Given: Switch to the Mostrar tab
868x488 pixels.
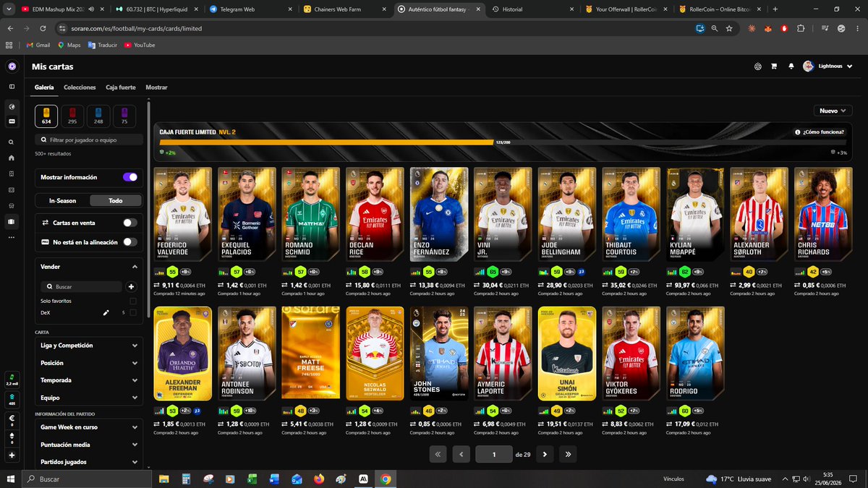Looking at the screenshot, I should tap(156, 87).
